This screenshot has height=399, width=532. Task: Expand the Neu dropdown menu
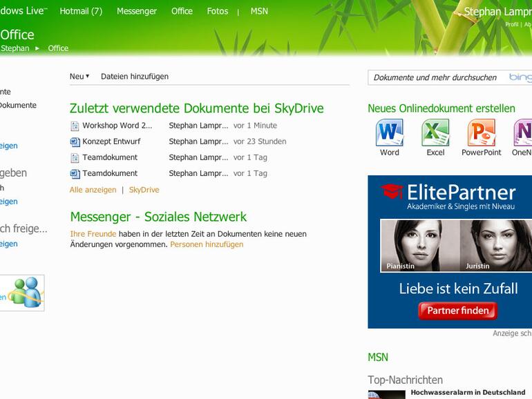(x=79, y=76)
